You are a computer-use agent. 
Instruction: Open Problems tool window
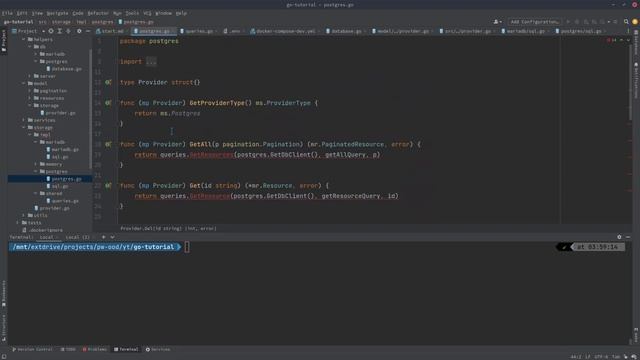95,349
